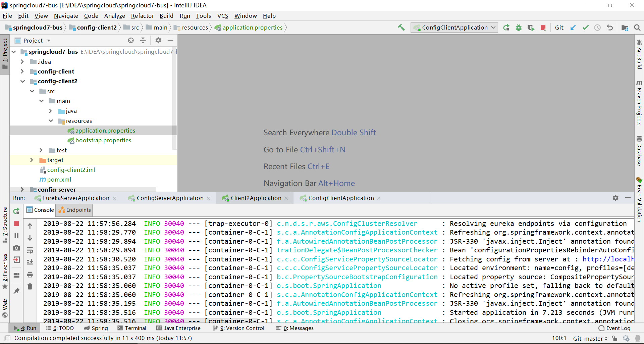Restore layout icon in Run sidebar
Viewport: 644px width, 344px height.
pyautogui.click(x=16, y=275)
